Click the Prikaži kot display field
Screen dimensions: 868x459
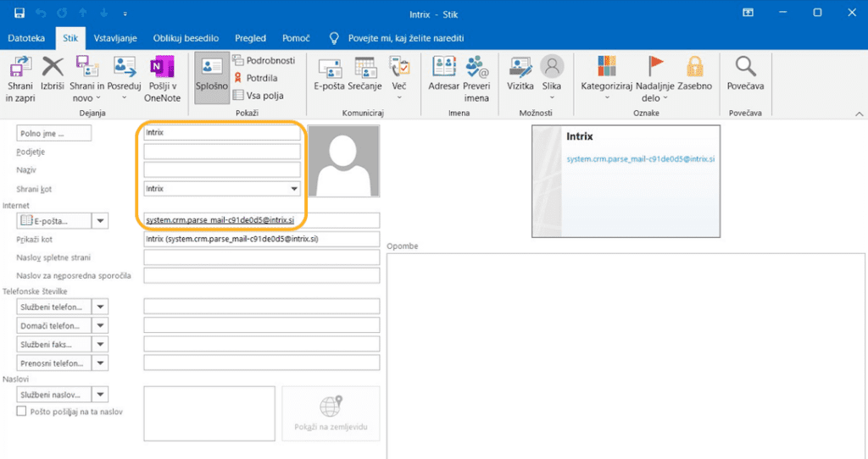[261, 239]
